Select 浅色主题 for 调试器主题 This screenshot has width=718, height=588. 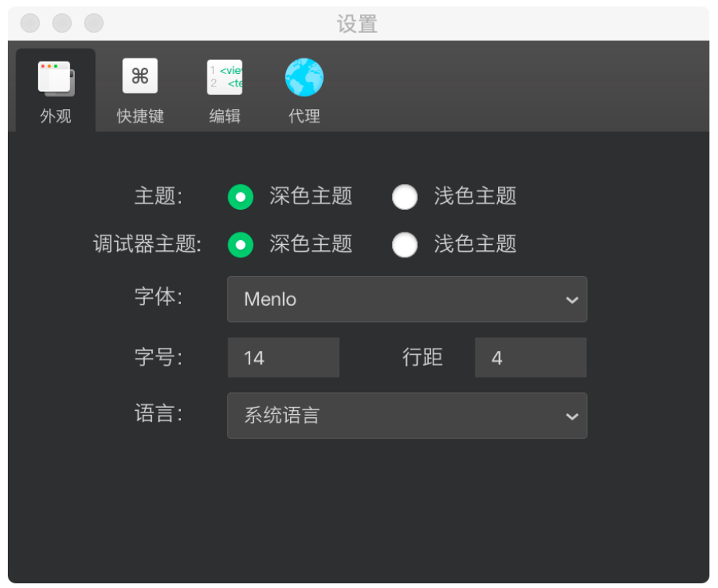(405, 244)
